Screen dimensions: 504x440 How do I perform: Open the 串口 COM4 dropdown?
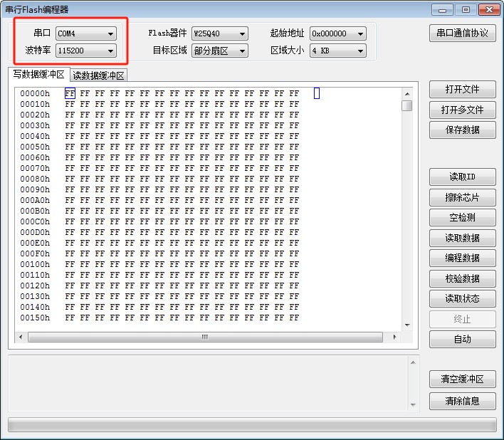86,33
